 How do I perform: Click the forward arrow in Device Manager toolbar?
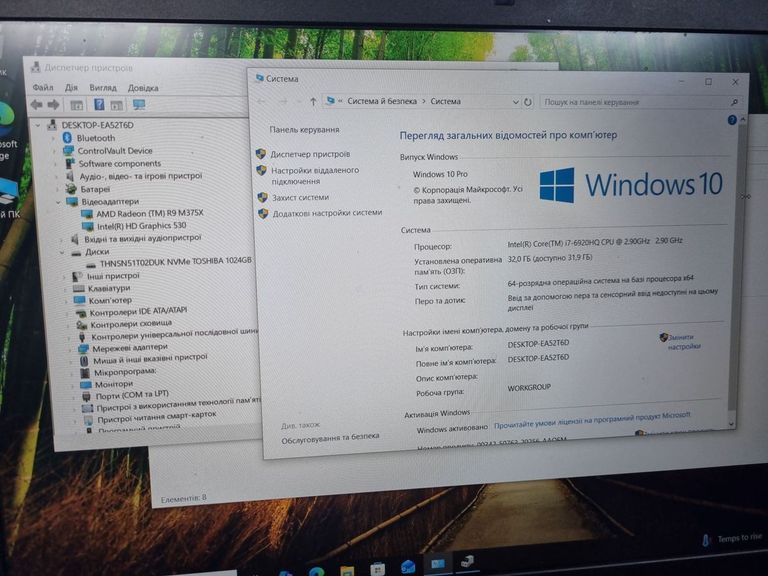pos(53,104)
